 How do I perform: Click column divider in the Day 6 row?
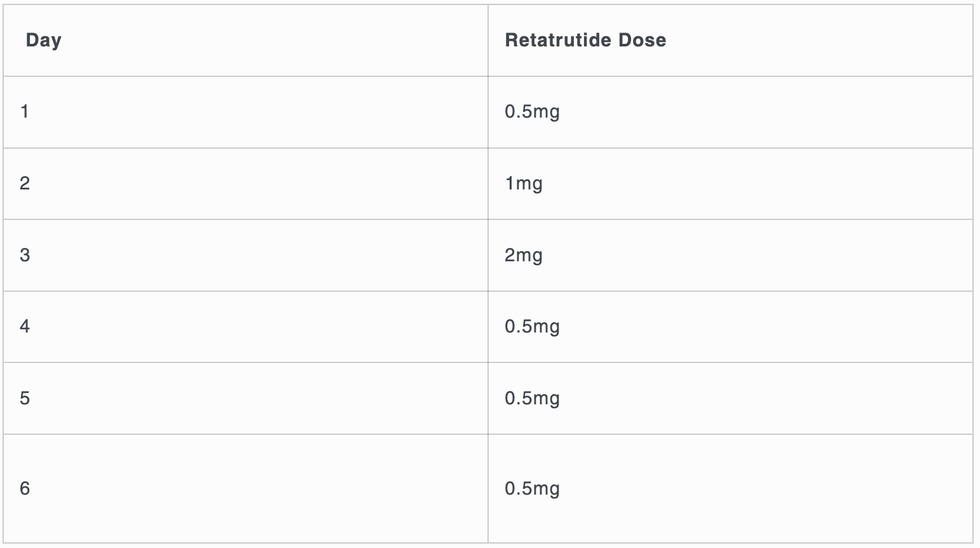click(x=488, y=488)
